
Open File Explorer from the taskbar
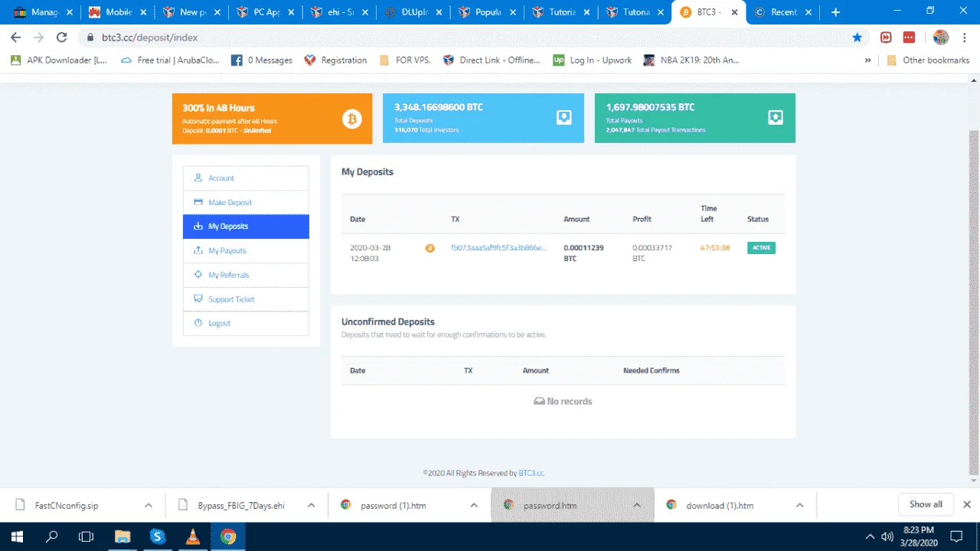pos(122,536)
